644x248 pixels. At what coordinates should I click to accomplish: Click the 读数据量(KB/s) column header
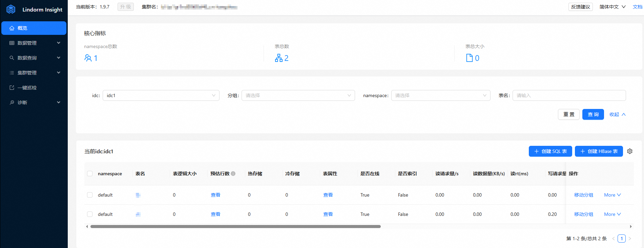(x=489, y=174)
